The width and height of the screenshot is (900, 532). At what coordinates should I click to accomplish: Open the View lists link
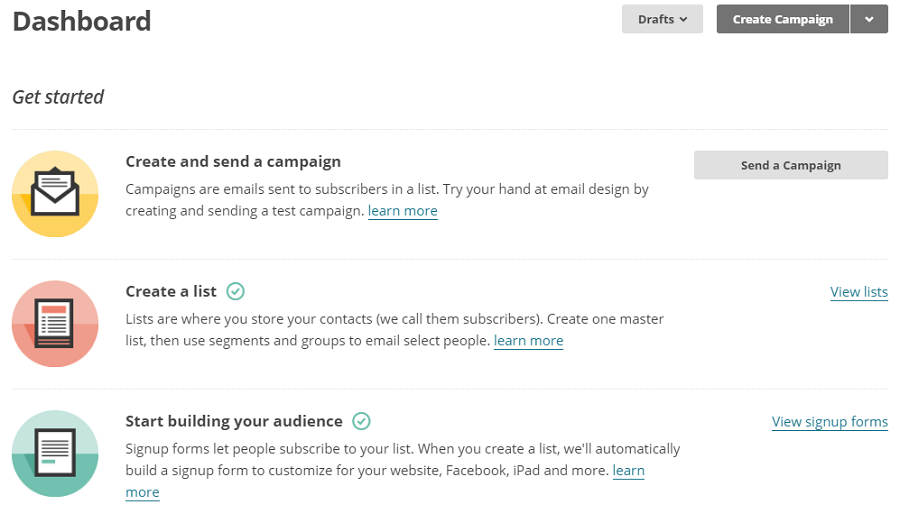pos(859,292)
